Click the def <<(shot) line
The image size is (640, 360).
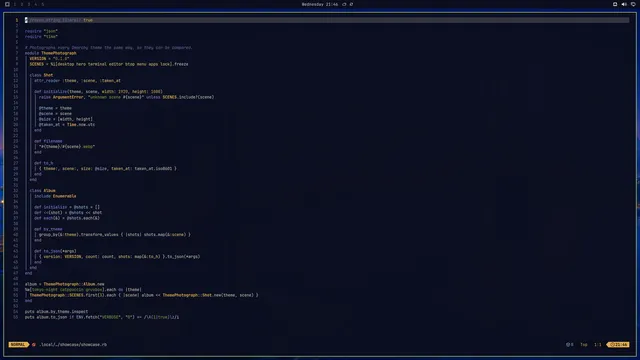68,213
